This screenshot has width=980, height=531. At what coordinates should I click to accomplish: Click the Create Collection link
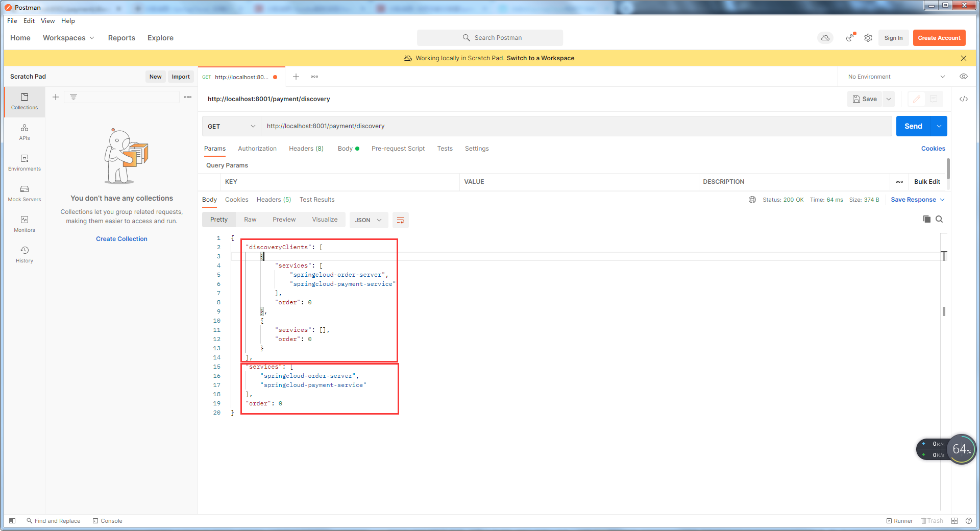[x=121, y=238]
